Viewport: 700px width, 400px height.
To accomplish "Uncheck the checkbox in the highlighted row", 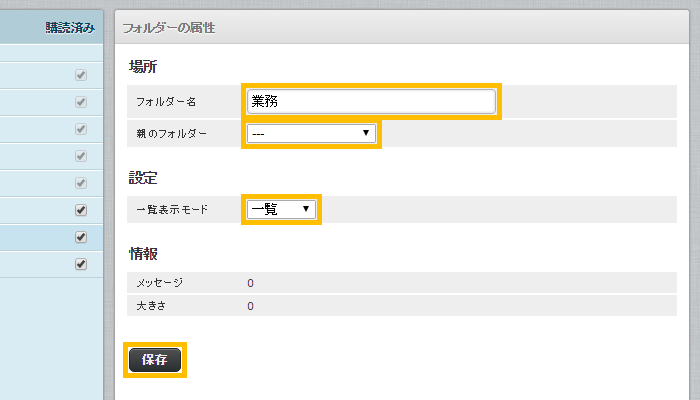I will [81, 237].
